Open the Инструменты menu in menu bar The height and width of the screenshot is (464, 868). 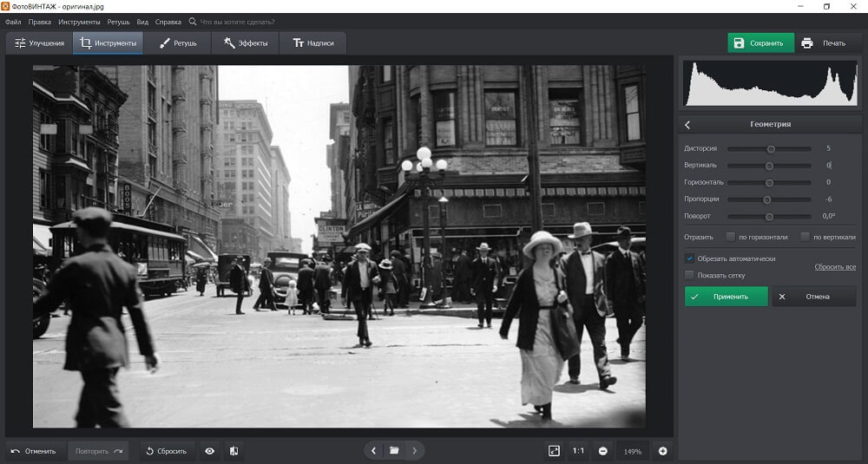[79, 23]
